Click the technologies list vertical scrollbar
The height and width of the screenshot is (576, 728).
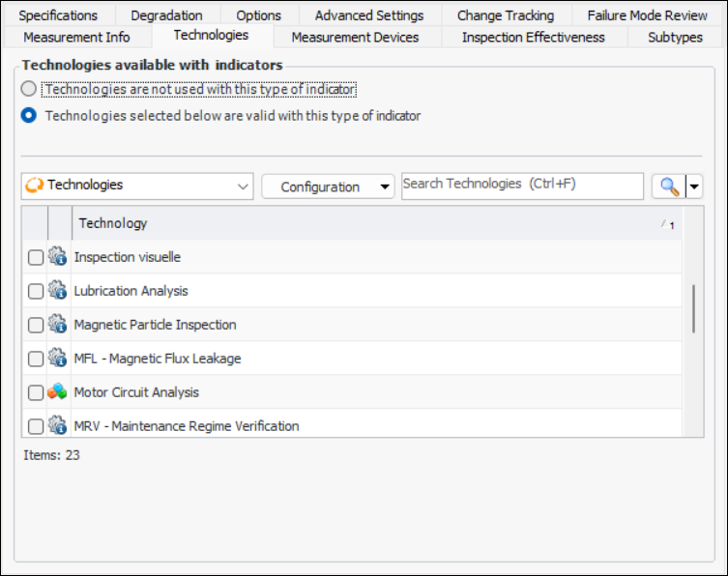tap(693, 309)
